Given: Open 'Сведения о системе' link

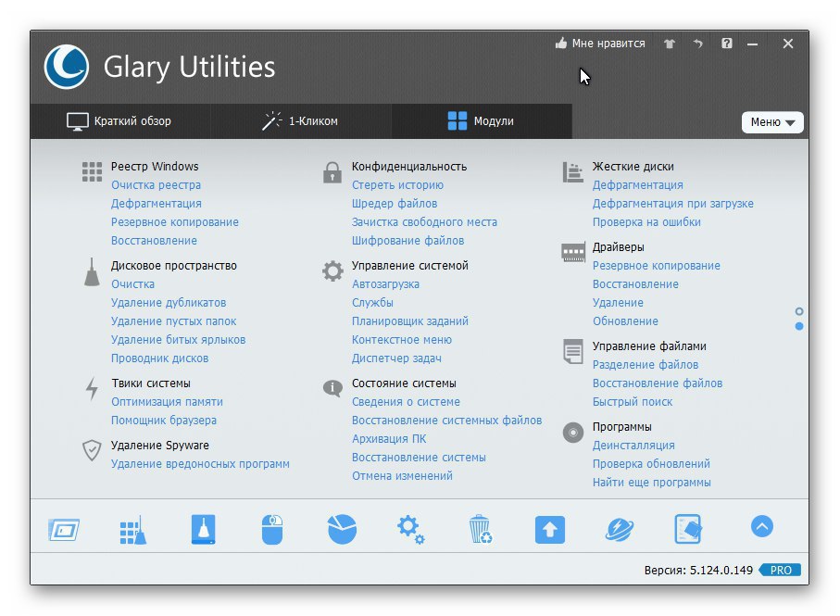Looking at the screenshot, I should 406,402.
